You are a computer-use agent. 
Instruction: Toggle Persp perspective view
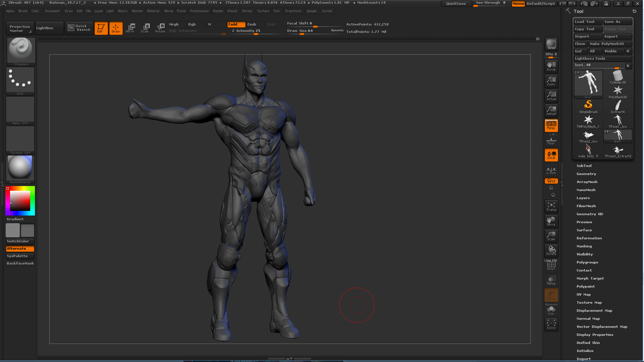pyautogui.click(x=551, y=126)
